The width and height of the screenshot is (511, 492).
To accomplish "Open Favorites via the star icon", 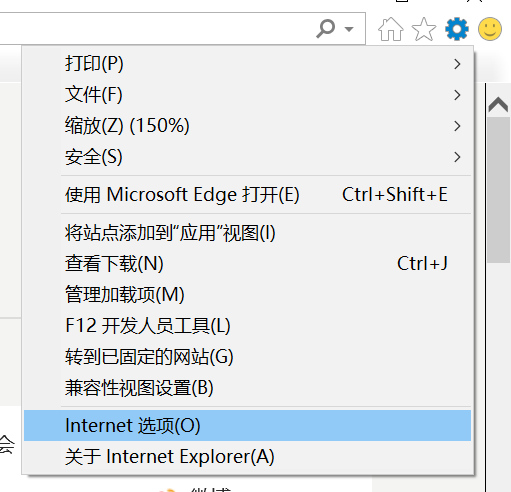I will (x=424, y=29).
